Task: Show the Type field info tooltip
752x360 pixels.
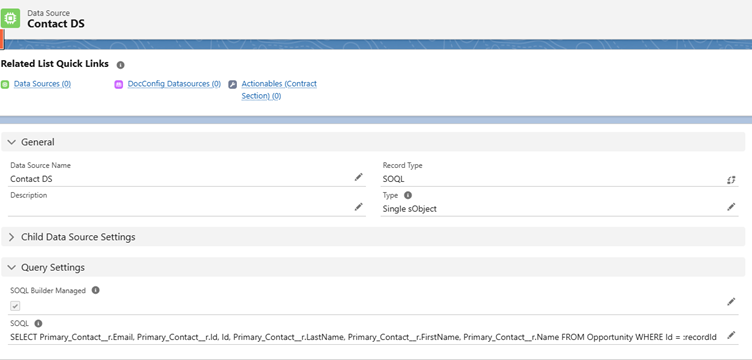Action: point(408,195)
